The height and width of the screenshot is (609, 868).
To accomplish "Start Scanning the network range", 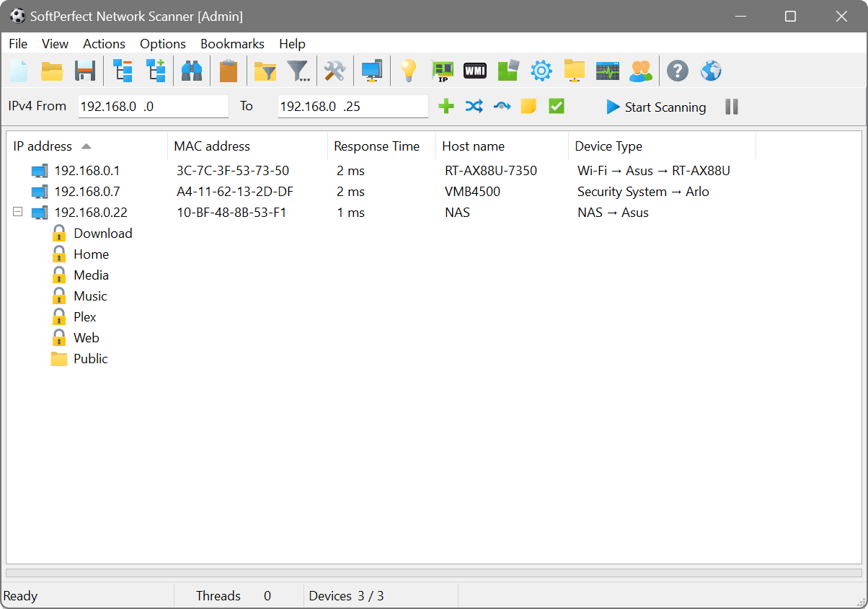I will (x=655, y=107).
